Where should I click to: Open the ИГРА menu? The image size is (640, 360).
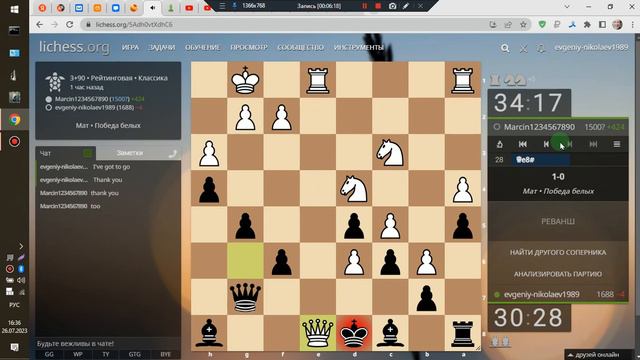click(x=130, y=47)
